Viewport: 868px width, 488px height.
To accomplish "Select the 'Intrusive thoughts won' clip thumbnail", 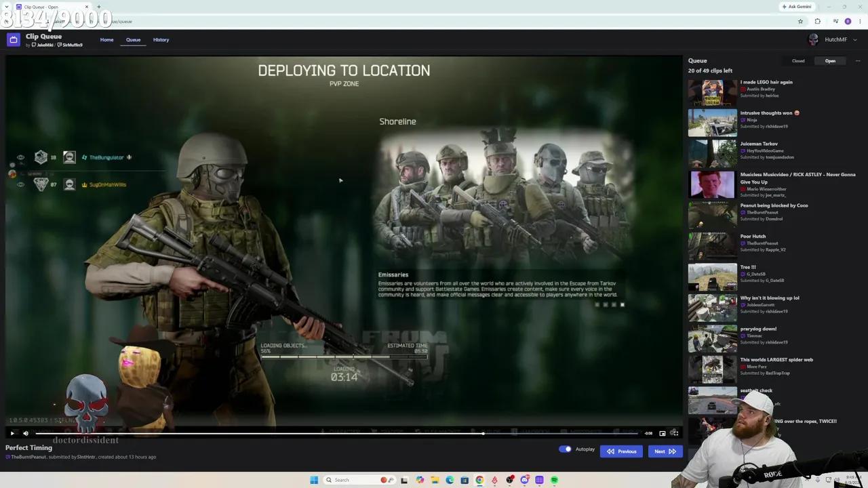I will [712, 123].
